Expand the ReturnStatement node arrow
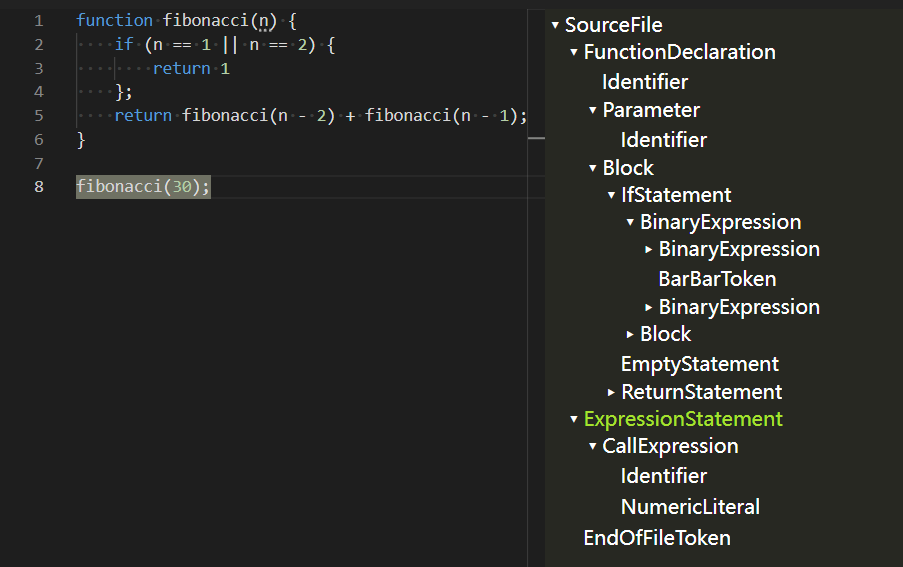Image resolution: width=903 pixels, height=567 pixels. 611,392
